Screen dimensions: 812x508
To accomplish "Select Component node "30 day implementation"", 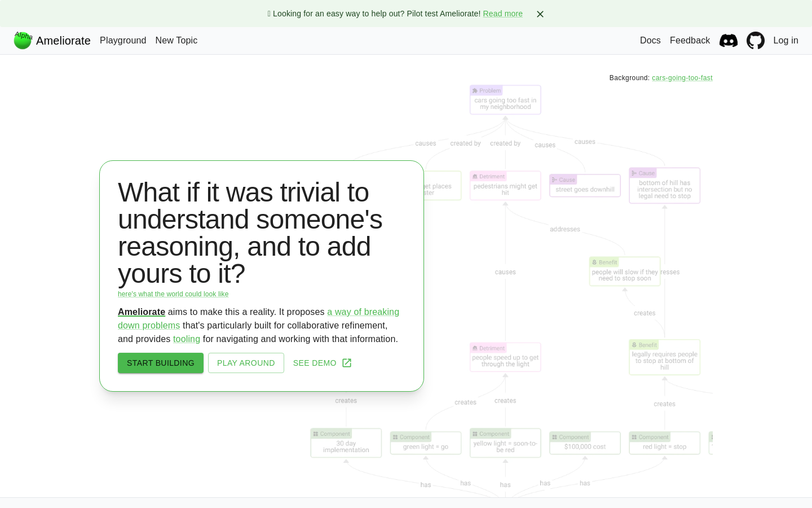I will pos(346,443).
